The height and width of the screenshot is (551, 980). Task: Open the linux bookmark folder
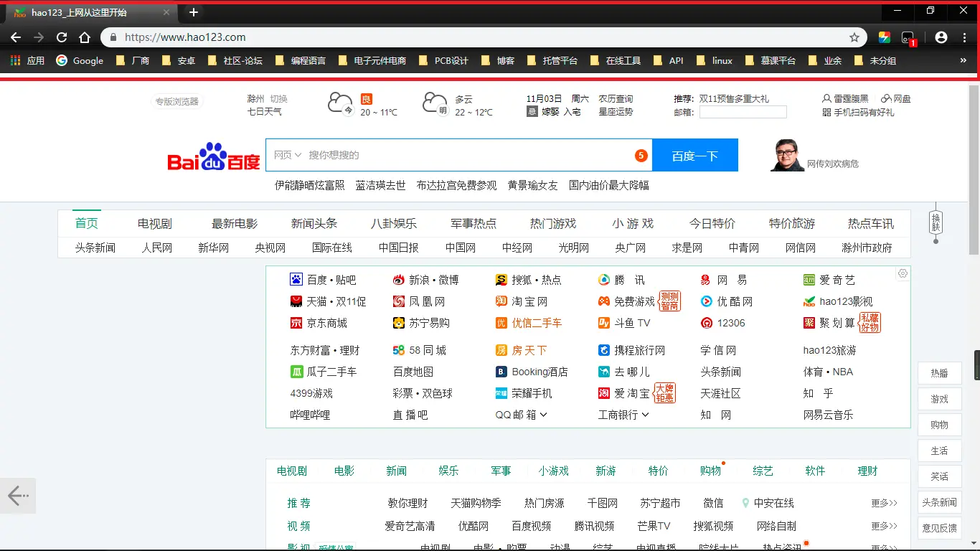tap(714, 61)
